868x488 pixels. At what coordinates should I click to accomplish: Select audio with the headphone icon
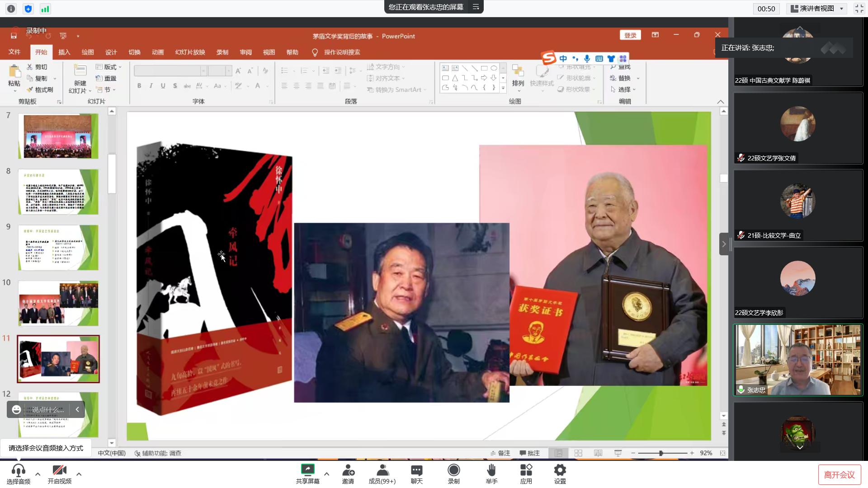point(18,470)
